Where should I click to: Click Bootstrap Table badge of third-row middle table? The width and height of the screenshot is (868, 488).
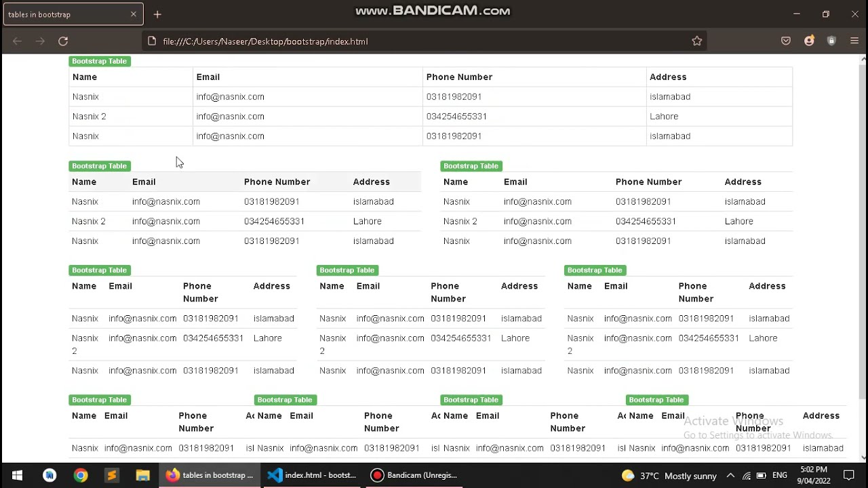[347, 270]
